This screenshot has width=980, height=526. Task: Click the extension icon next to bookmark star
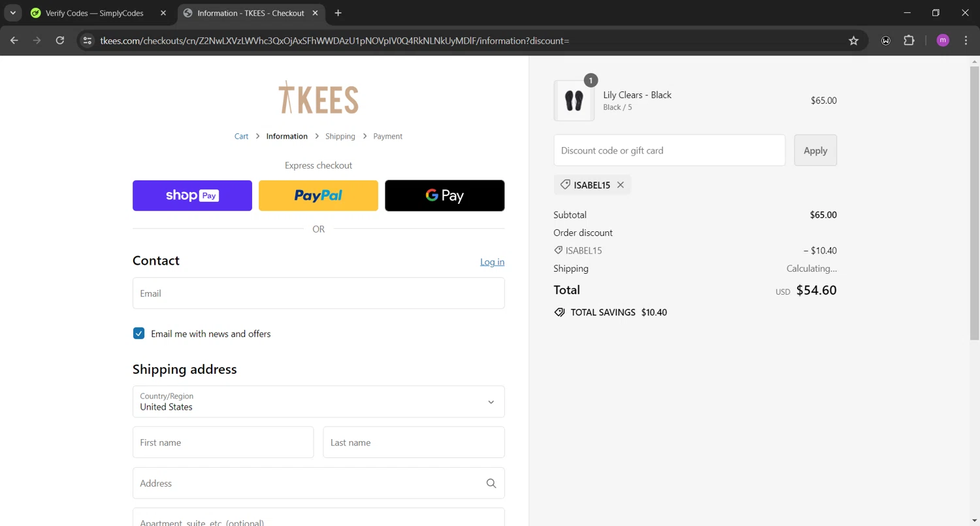pos(885,41)
